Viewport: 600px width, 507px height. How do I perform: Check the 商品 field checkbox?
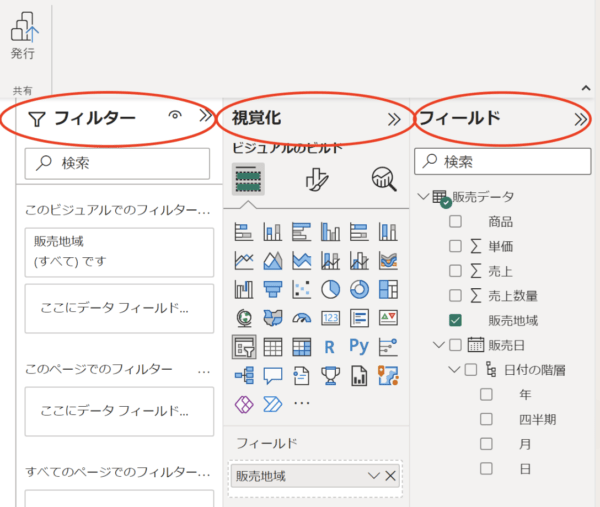455,221
